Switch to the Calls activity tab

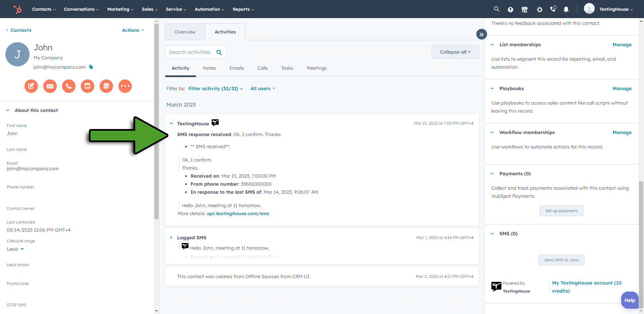pyautogui.click(x=262, y=68)
